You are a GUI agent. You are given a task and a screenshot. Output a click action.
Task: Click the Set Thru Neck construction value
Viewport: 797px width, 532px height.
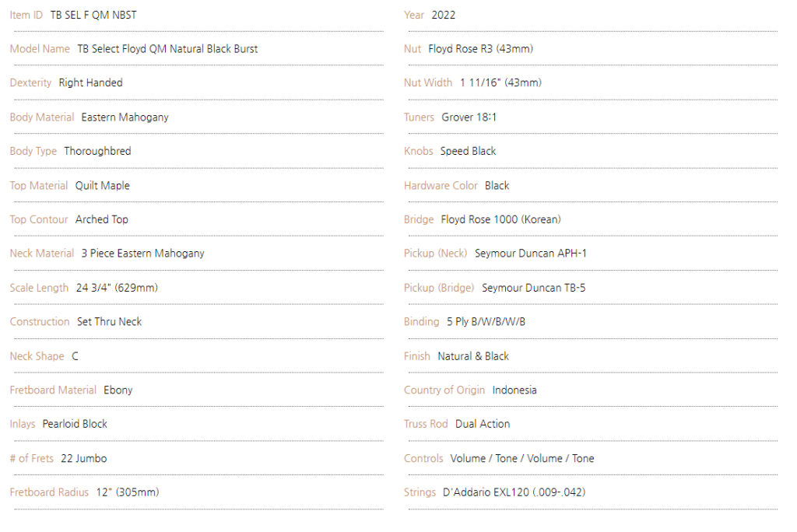(x=109, y=322)
